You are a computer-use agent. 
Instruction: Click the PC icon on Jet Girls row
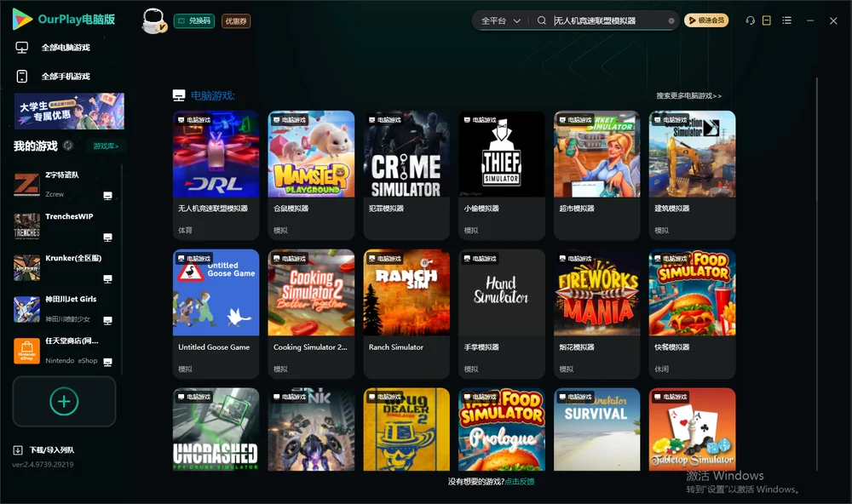point(107,320)
